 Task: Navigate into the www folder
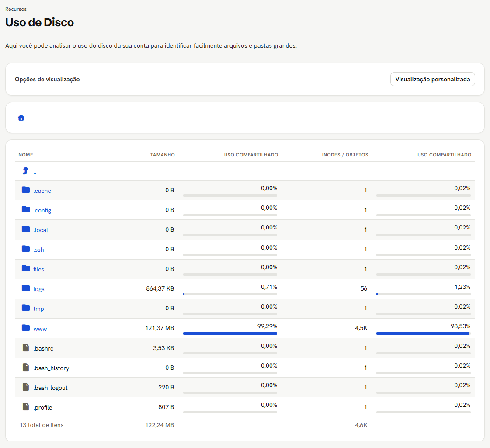pyautogui.click(x=40, y=329)
